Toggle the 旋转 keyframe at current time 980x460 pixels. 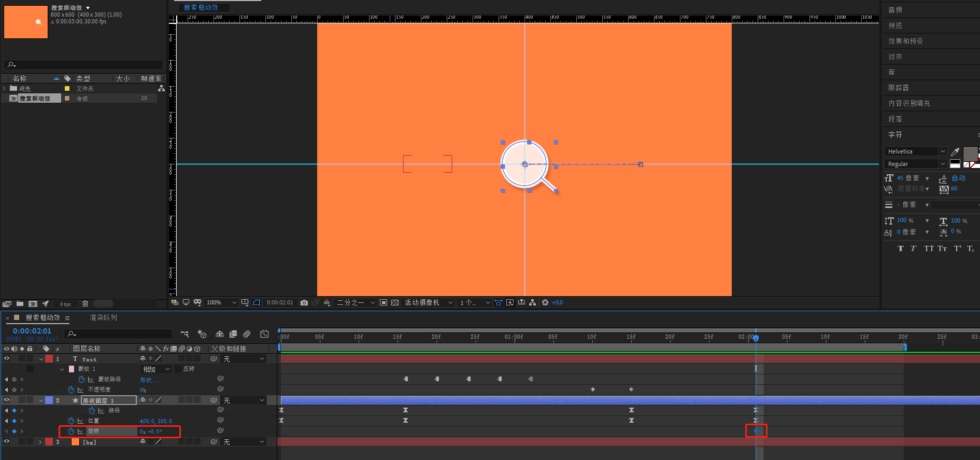15,431
